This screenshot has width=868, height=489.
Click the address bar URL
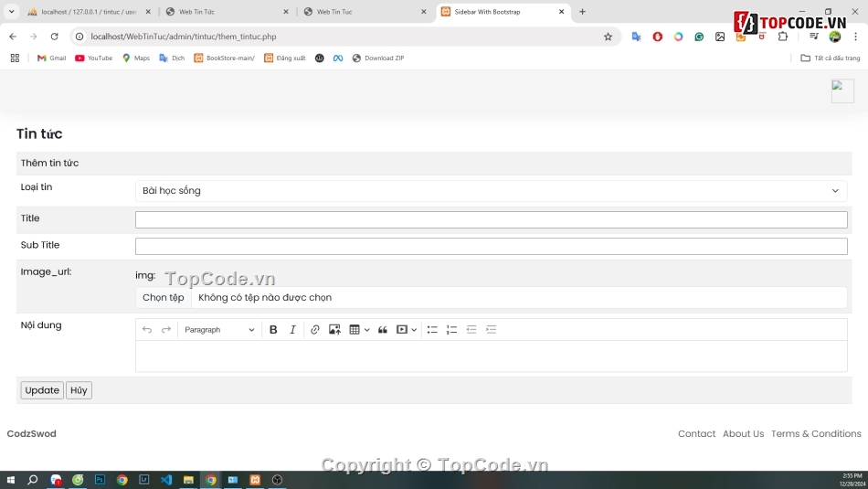pos(184,37)
